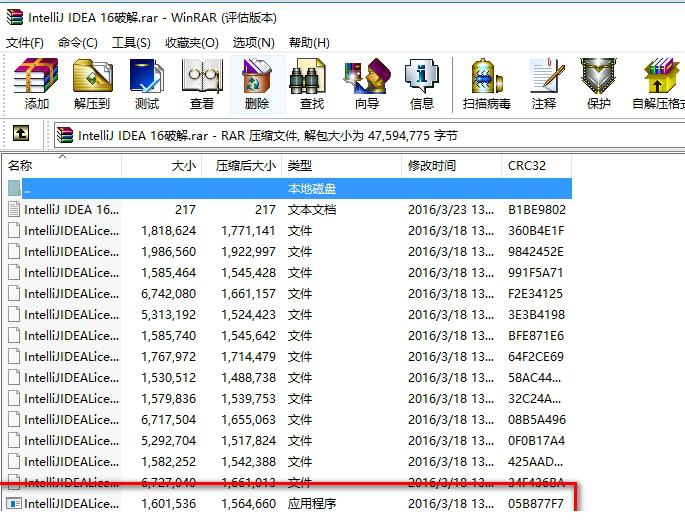Click the text document icon of IntelliJ IDEA 16...
This screenshot has height=531, width=685.
click(x=14, y=209)
